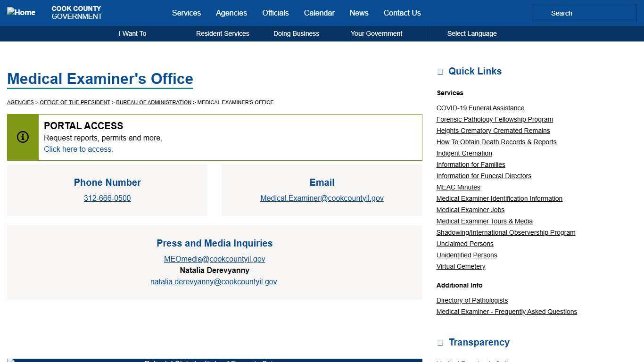The image size is (644, 362).
Task: Go to the Agencies menu item
Action: (231, 13)
